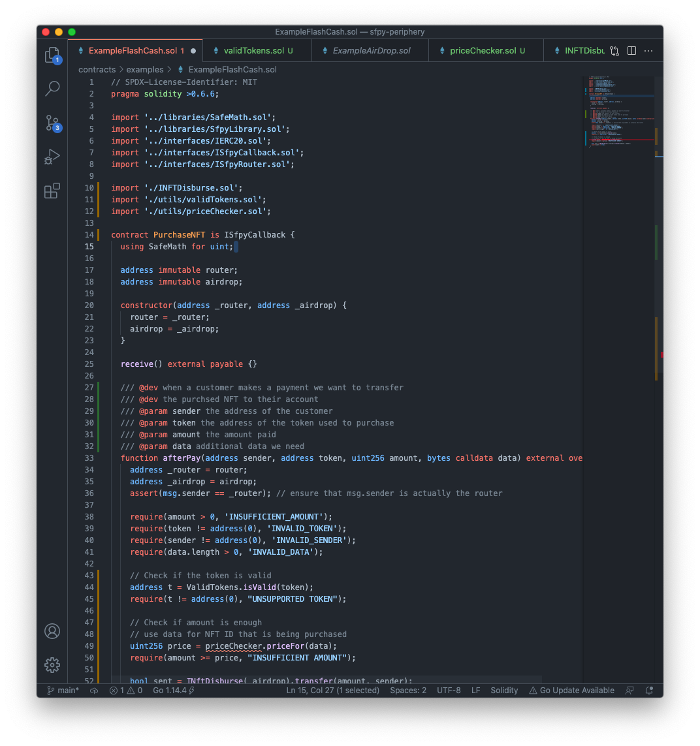This screenshot has width=700, height=746.
Task: Open the Extensions view
Action: (x=52, y=191)
